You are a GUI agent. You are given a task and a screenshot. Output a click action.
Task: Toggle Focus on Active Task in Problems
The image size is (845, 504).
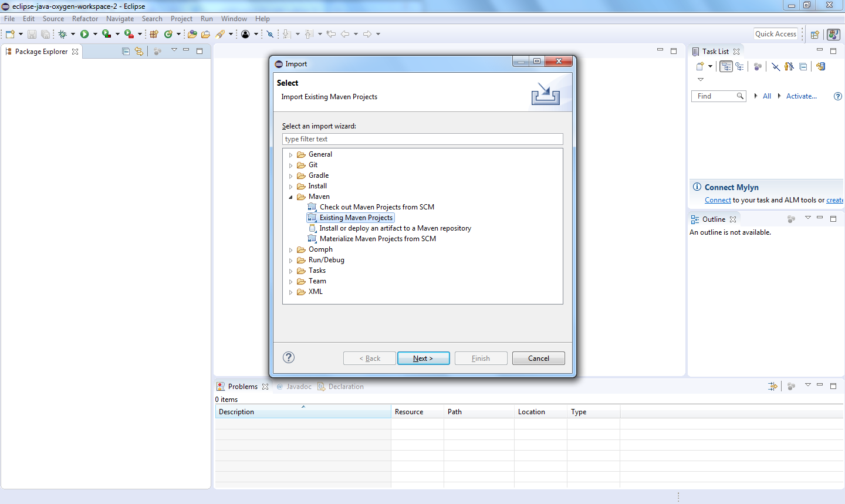[x=791, y=386]
